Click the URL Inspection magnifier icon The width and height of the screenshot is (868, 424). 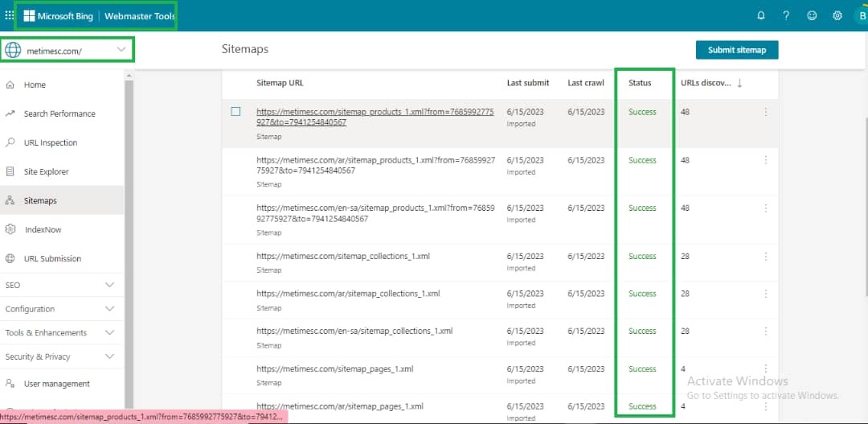tap(10, 142)
